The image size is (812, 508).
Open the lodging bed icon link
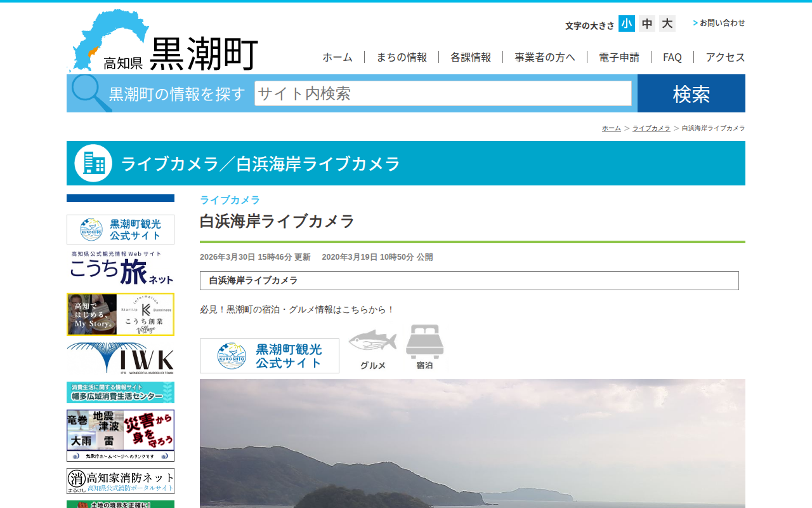coord(424,348)
